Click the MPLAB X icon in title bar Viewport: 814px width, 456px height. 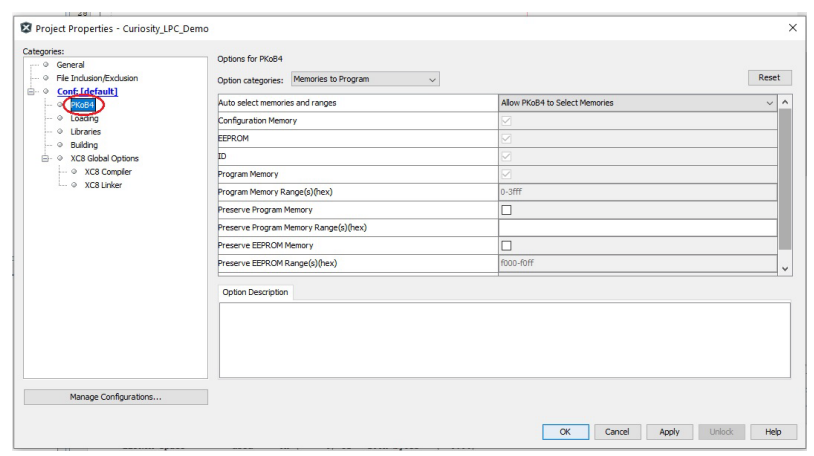[26, 28]
